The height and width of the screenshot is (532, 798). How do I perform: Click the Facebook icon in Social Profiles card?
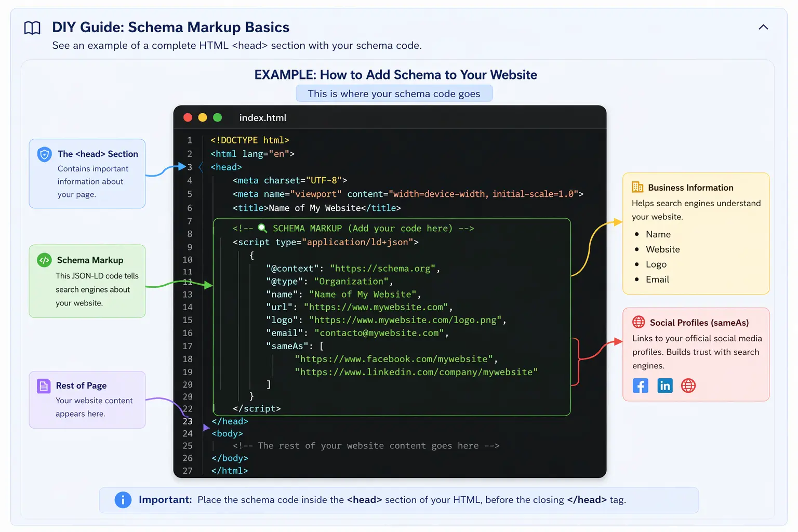pyautogui.click(x=640, y=385)
